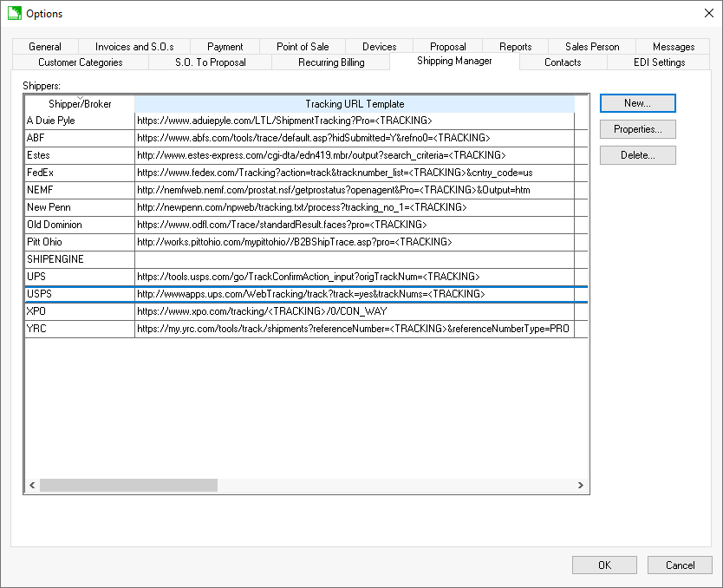Click the Options window app icon
This screenshot has height=588, width=723.
[x=14, y=13]
